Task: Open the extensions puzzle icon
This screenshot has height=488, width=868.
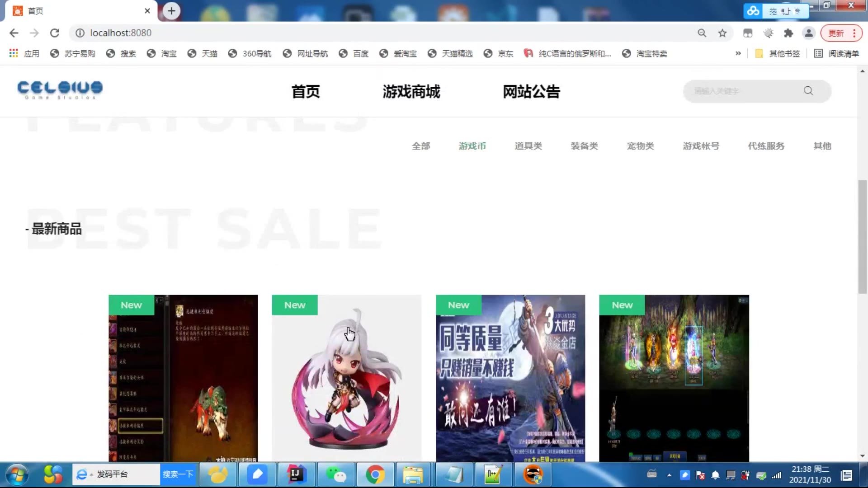Action: [788, 33]
